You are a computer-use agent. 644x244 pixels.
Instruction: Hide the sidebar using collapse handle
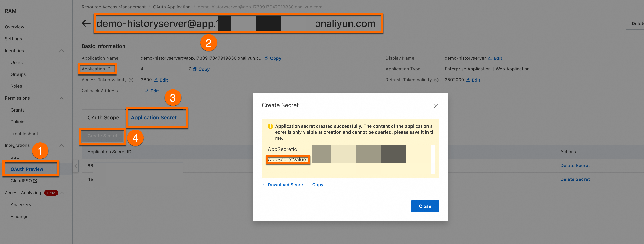[x=76, y=166]
